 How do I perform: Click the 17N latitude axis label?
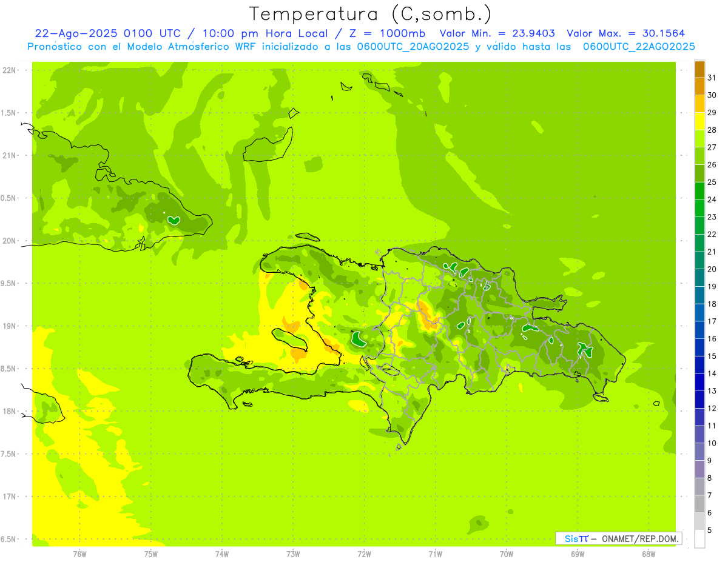point(9,497)
